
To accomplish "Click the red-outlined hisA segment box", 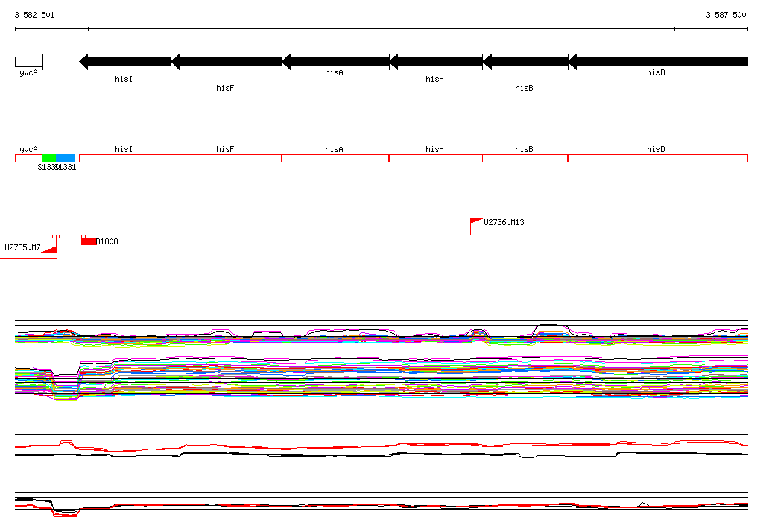I will 335,158.
